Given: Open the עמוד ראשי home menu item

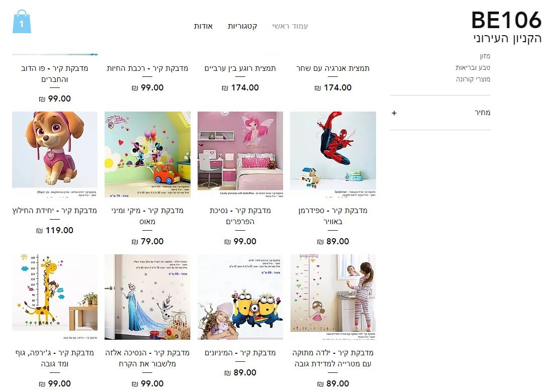Looking at the screenshot, I should coord(290,26).
